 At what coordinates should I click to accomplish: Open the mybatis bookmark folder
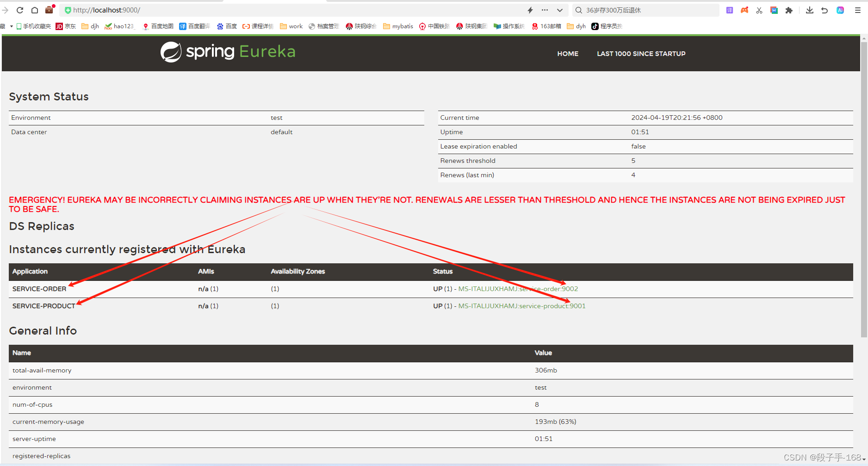[x=398, y=26]
